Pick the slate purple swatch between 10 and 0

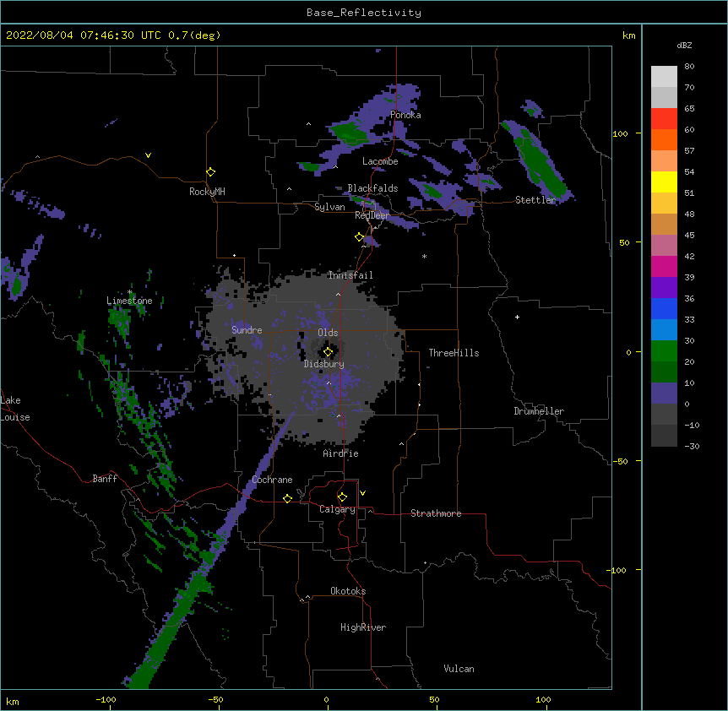click(x=664, y=393)
